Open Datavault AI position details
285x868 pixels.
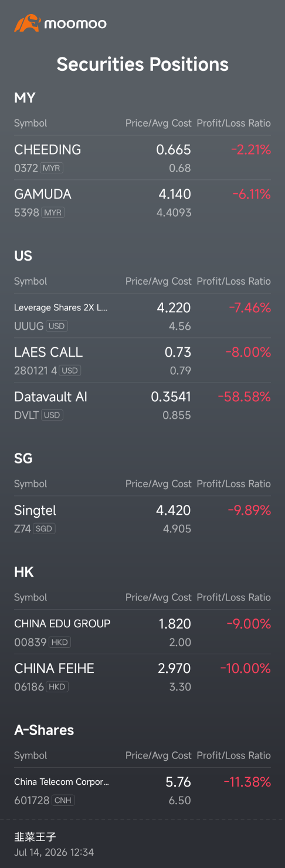(x=142, y=405)
